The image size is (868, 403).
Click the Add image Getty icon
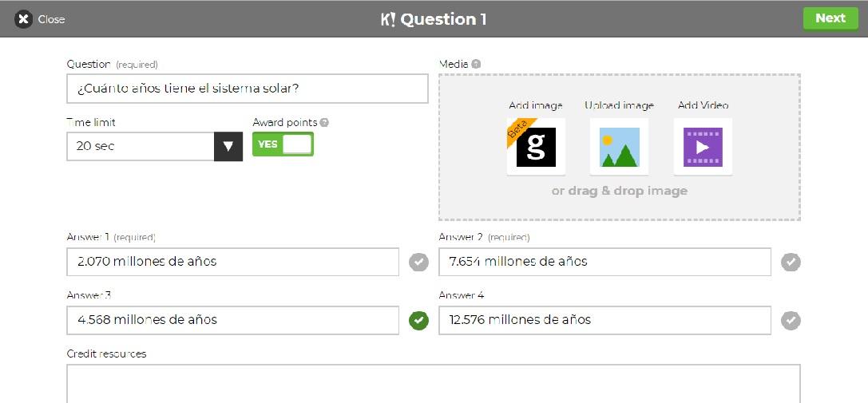point(536,147)
